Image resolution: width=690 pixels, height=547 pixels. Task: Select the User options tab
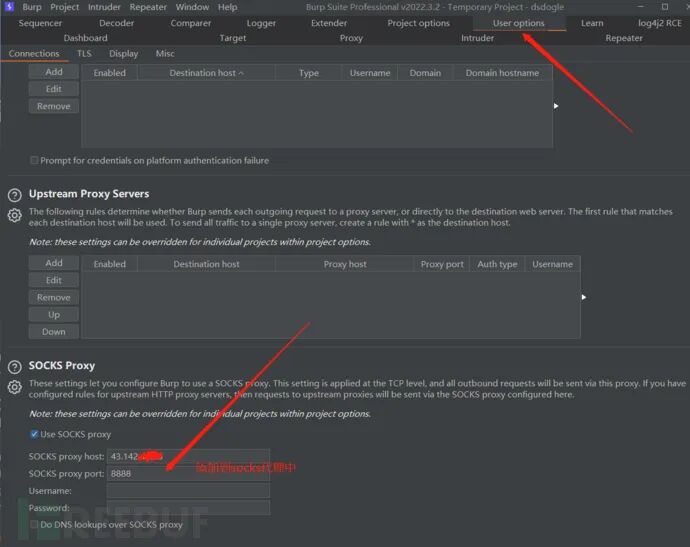click(518, 23)
